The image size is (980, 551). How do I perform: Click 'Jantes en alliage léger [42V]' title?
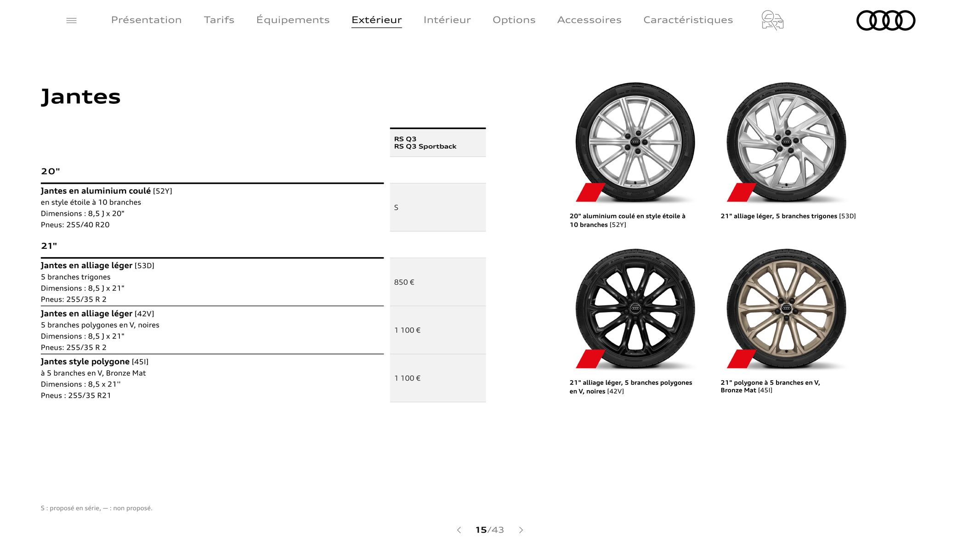[97, 314]
